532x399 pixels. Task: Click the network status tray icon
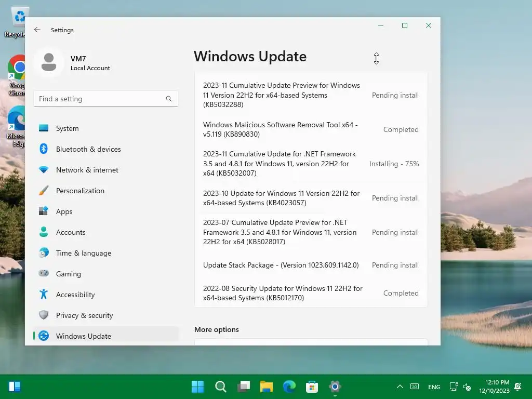tap(454, 387)
